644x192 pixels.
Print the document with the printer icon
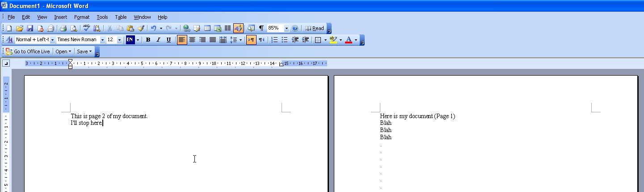click(63, 28)
